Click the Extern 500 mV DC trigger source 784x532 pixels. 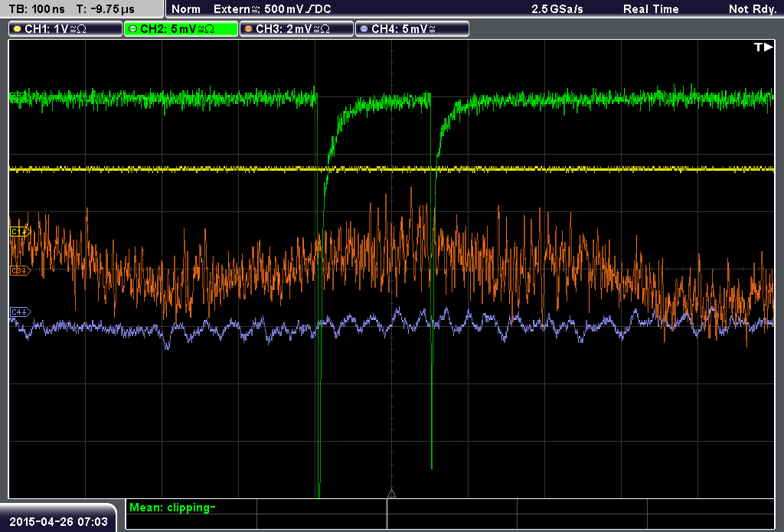[x=272, y=9]
